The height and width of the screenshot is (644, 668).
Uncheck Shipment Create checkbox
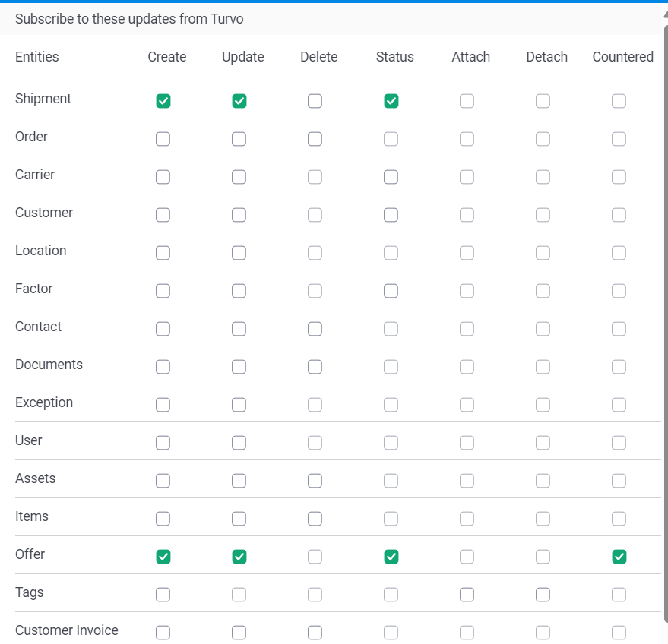(x=163, y=101)
